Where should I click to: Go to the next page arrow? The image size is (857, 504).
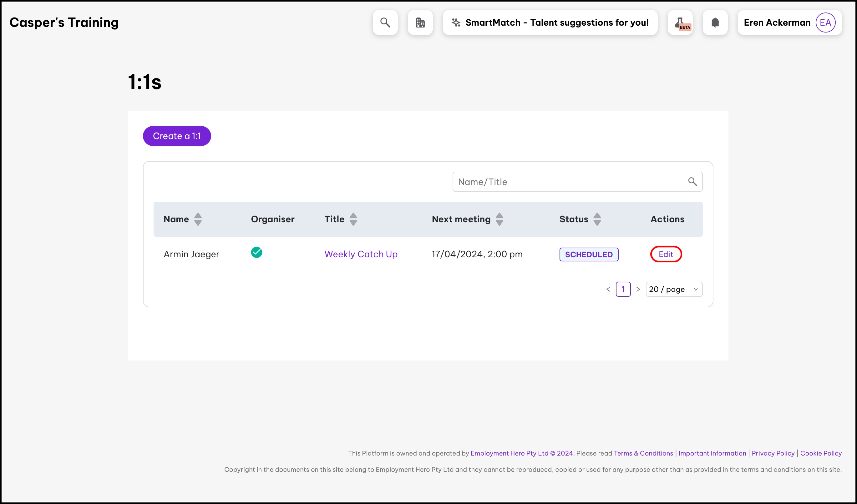[x=638, y=289]
